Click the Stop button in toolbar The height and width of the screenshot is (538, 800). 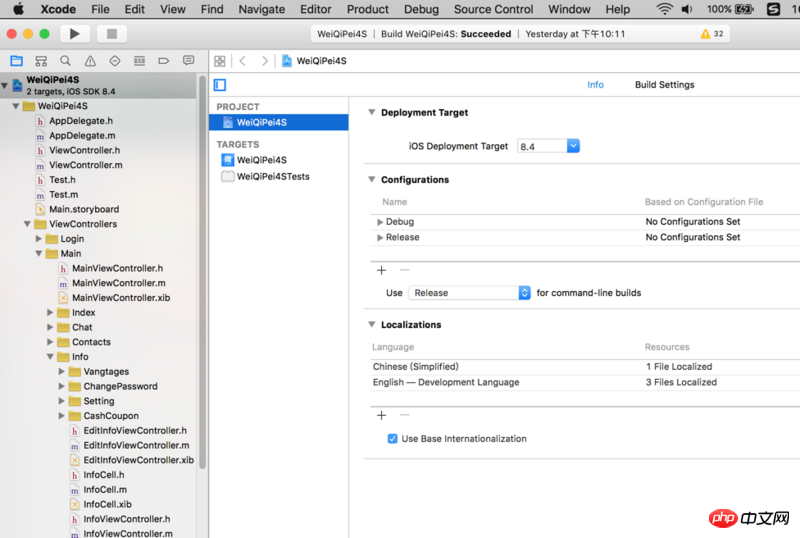coord(110,34)
